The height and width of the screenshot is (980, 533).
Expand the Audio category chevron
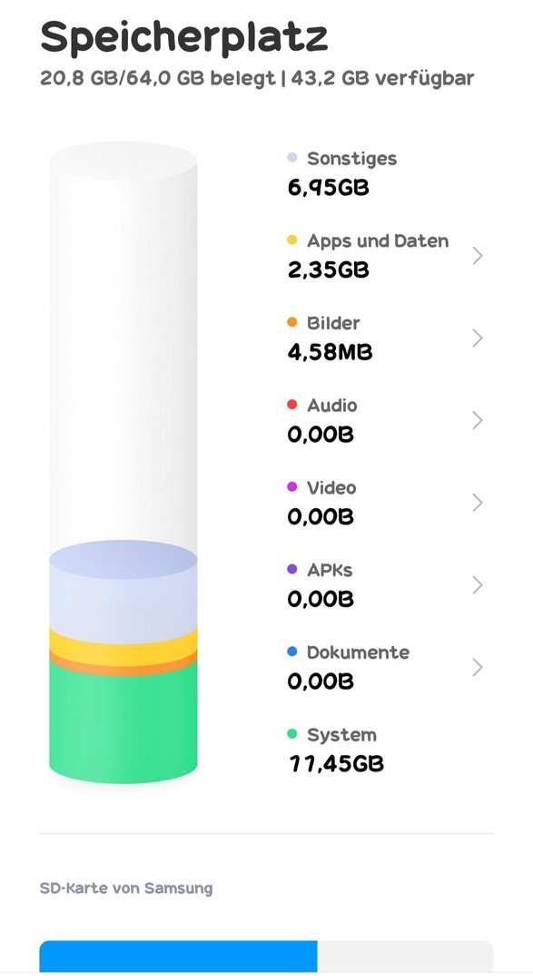tap(478, 421)
